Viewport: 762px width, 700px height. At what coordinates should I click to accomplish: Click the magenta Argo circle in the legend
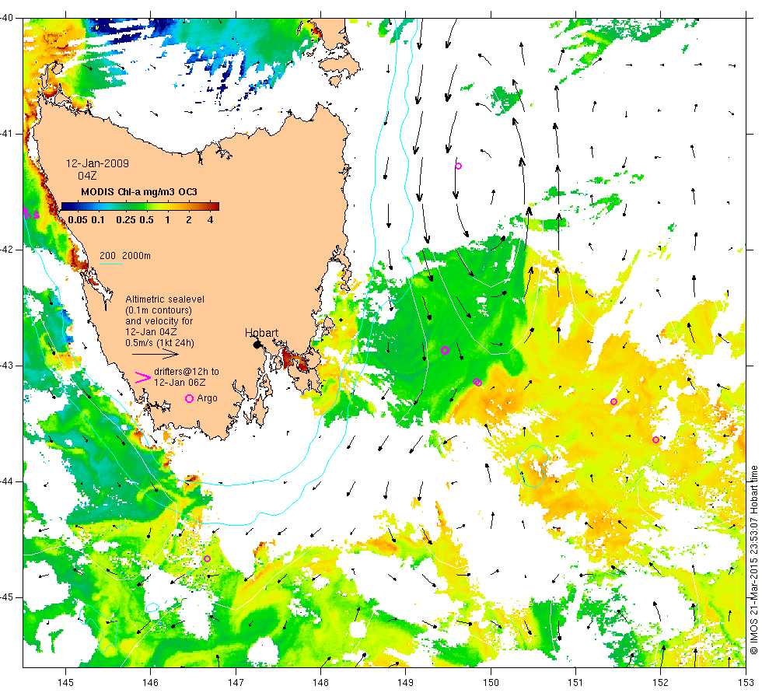click(x=190, y=398)
